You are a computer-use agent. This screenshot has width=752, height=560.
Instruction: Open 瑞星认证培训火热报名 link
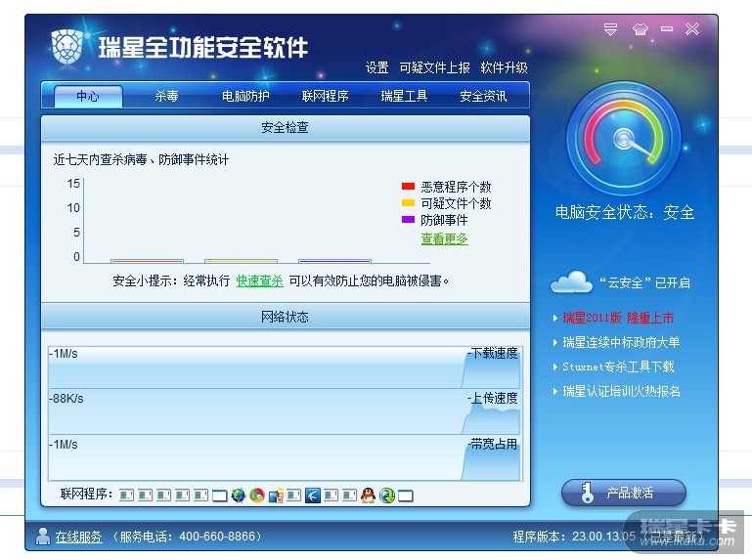tap(621, 391)
